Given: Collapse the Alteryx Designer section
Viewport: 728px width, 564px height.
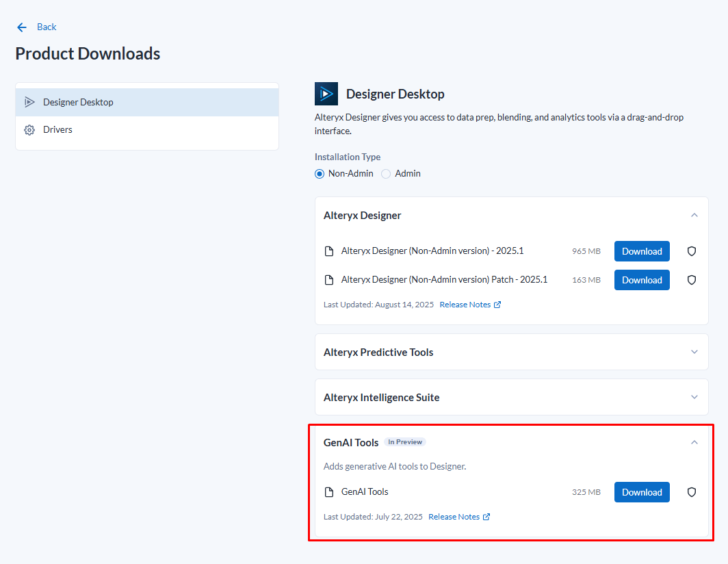Looking at the screenshot, I should tap(694, 215).
